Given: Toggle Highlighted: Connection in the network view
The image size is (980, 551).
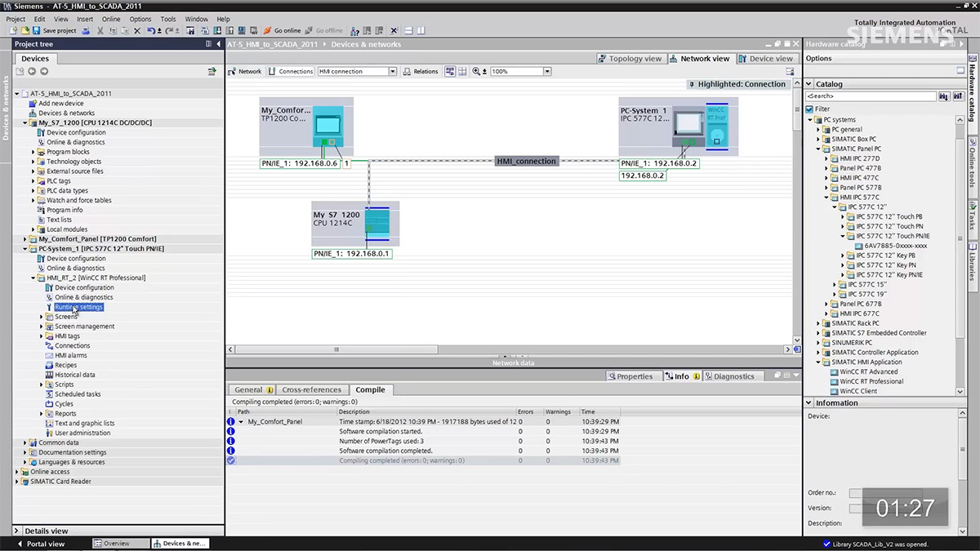Looking at the screenshot, I should point(739,85).
